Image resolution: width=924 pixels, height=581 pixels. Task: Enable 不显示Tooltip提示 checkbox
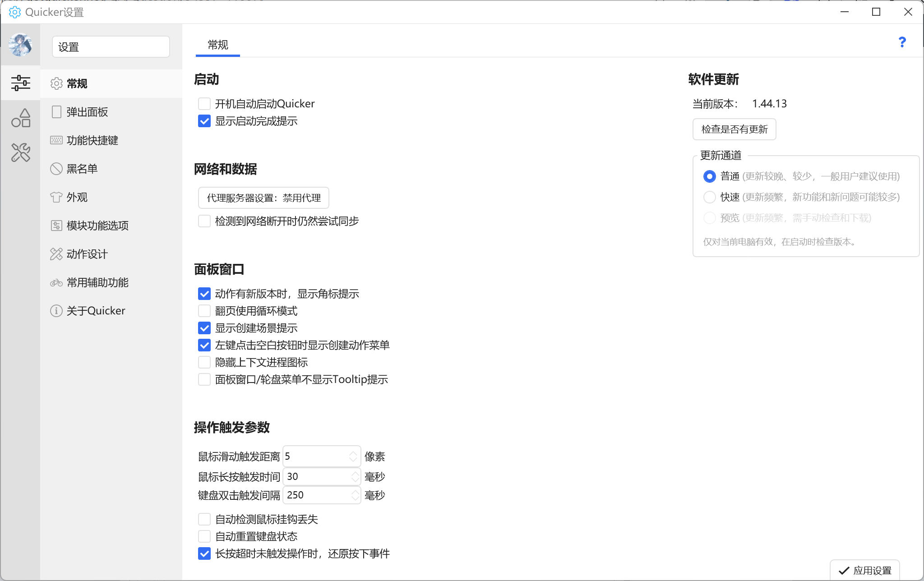204,379
